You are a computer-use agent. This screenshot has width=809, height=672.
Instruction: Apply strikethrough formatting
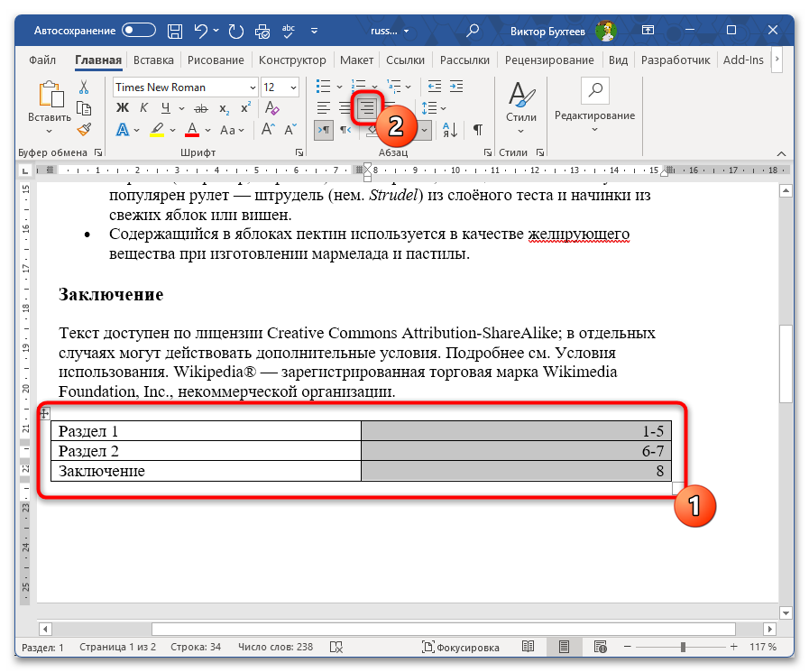coord(201,108)
